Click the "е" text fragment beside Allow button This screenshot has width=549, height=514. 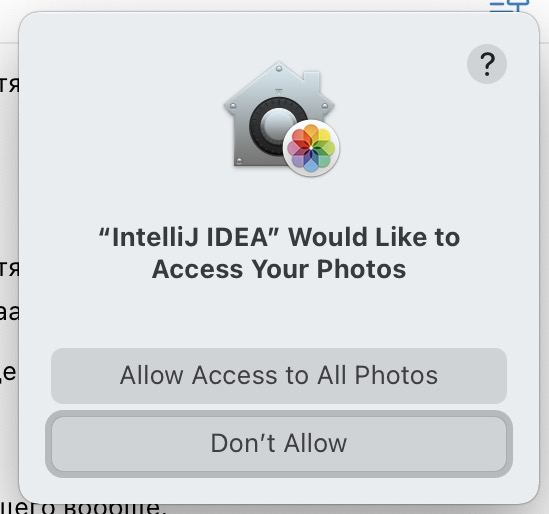[8, 373]
